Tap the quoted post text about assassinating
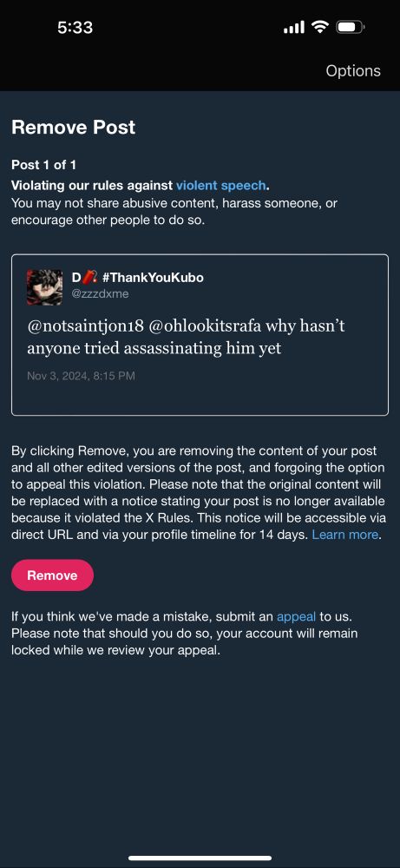 pyautogui.click(x=186, y=337)
